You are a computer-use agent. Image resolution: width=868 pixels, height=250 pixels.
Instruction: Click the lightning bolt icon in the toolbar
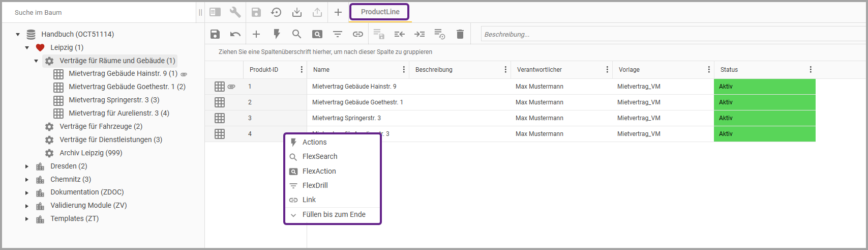tap(277, 34)
